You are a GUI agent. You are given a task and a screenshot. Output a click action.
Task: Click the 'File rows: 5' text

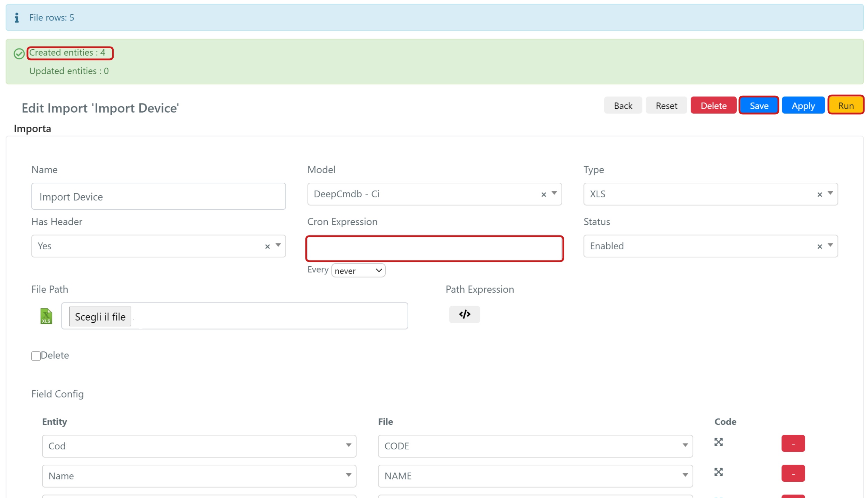[x=51, y=18]
